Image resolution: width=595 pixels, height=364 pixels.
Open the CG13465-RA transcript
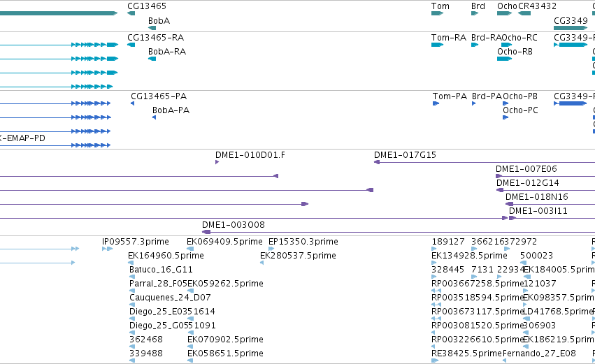coord(156,38)
